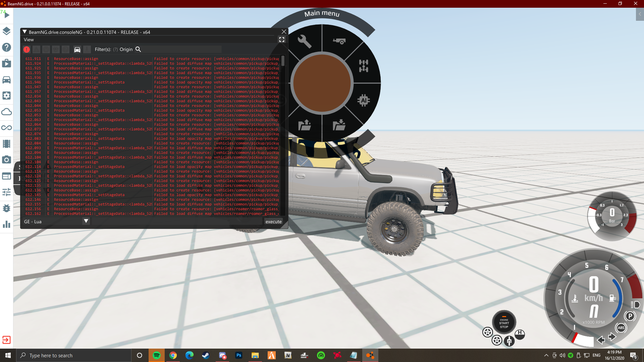Click the fullscreen expand icon in console
This screenshot has width=644, height=362.
click(x=282, y=40)
